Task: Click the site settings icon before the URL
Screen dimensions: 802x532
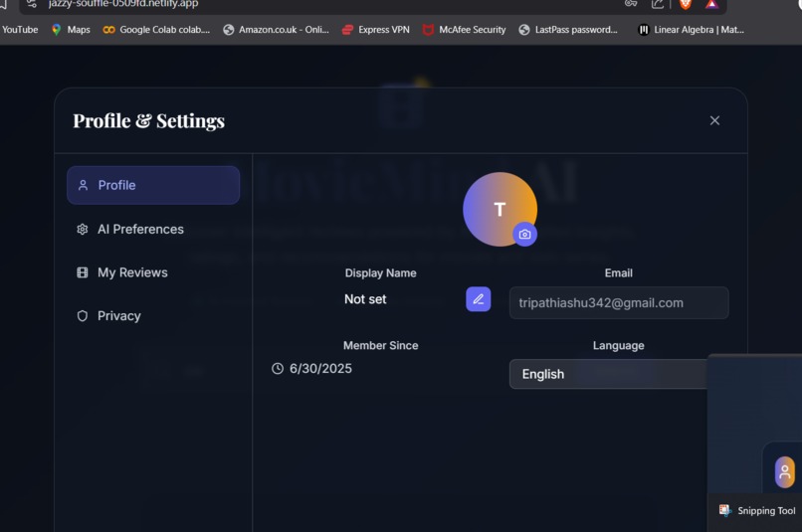Action: [x=32, y=4]
